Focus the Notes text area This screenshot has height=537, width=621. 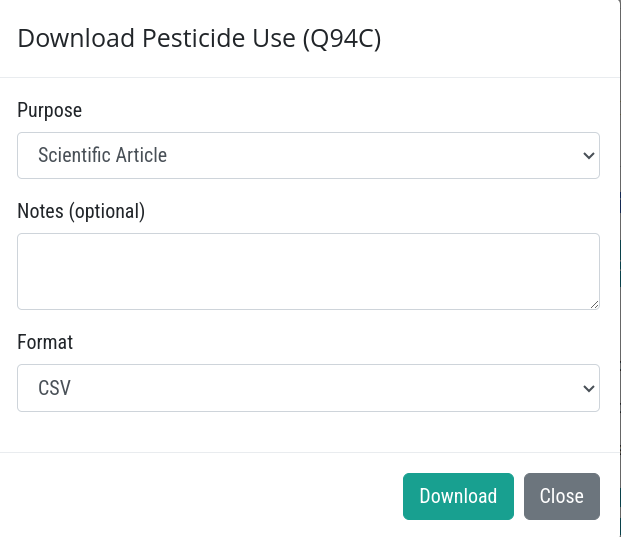pyautogui.click(x=308, y=271)
